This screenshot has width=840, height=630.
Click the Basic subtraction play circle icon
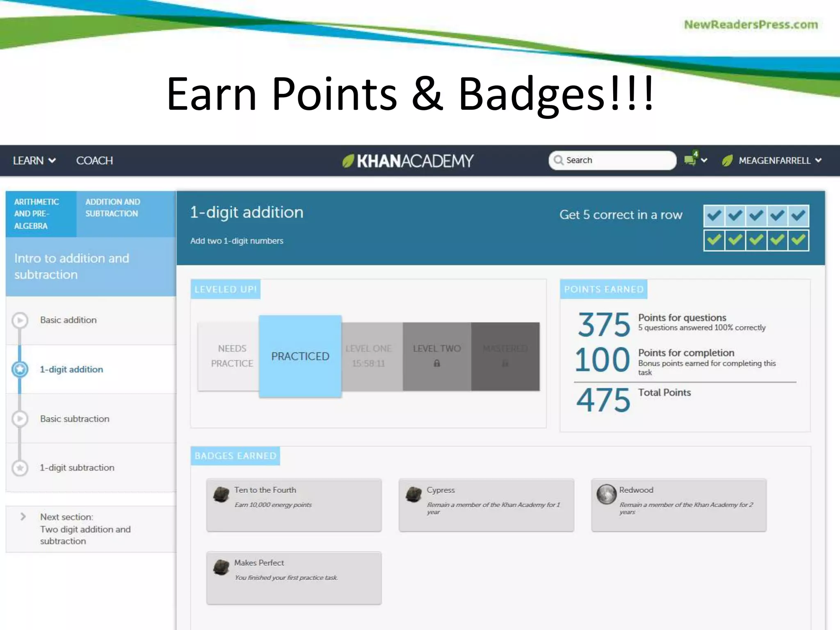pyautogui.click(x=20, y=419)
